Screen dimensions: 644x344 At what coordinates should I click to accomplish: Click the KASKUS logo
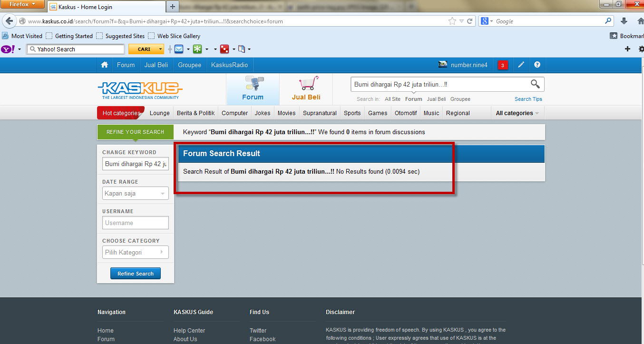pos(140,90)
